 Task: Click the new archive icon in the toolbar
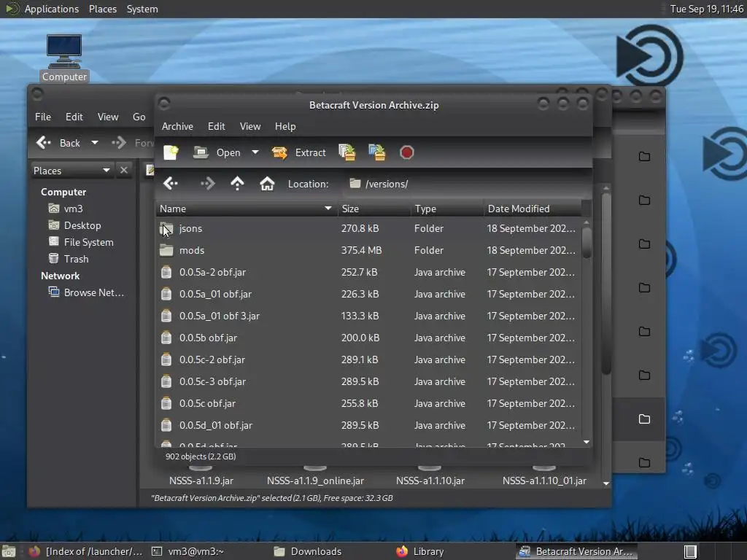171,152
